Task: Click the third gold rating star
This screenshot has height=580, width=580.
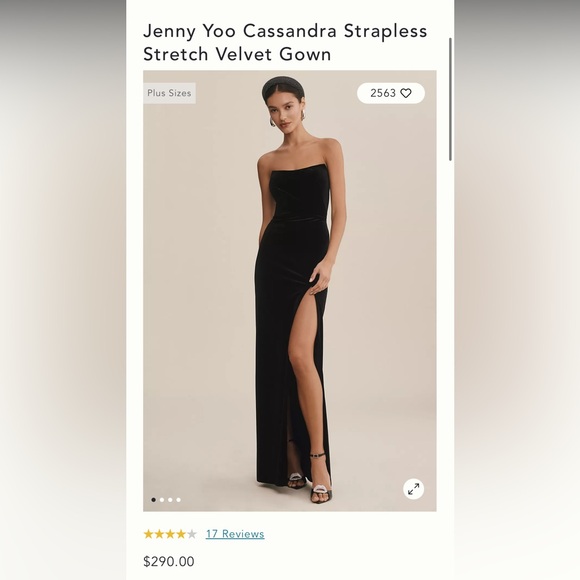Action: pos(170,534)
